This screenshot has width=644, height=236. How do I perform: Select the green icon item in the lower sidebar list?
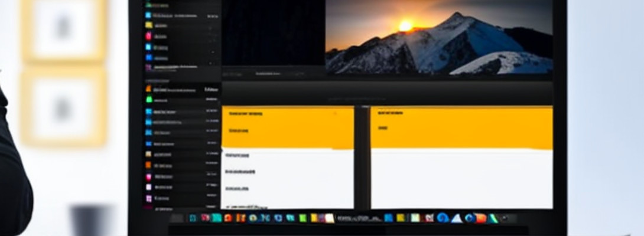click(149, 99)
